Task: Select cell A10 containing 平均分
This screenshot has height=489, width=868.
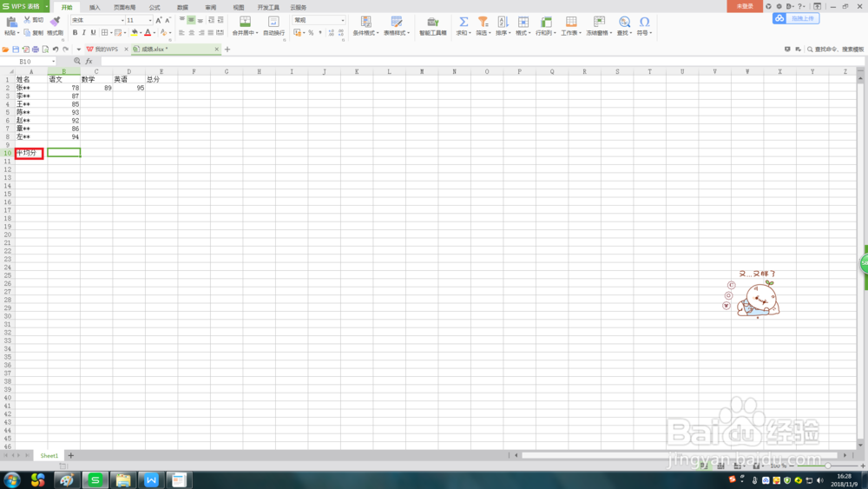Action: (x=31, y=153)
